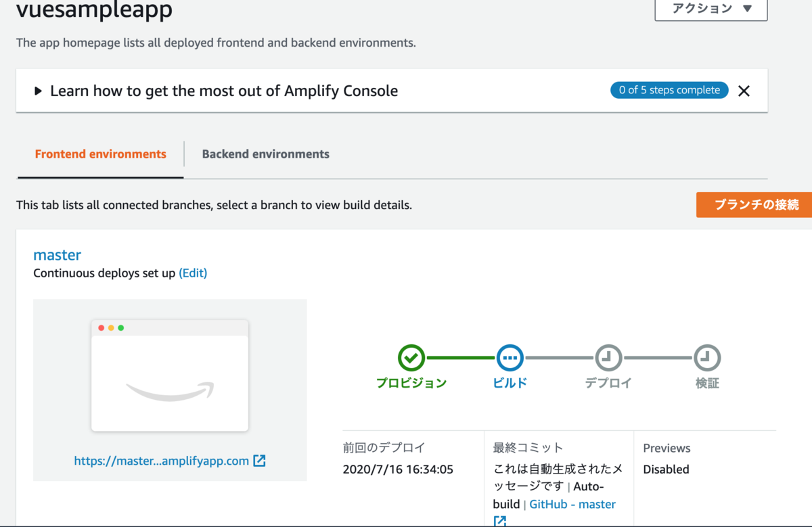Click external-link icon below GitHub - master

coord(500,522)
